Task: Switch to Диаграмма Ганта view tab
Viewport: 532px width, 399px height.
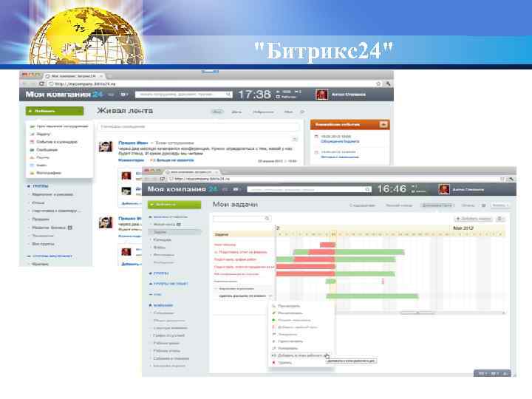Action: (437, 205)
